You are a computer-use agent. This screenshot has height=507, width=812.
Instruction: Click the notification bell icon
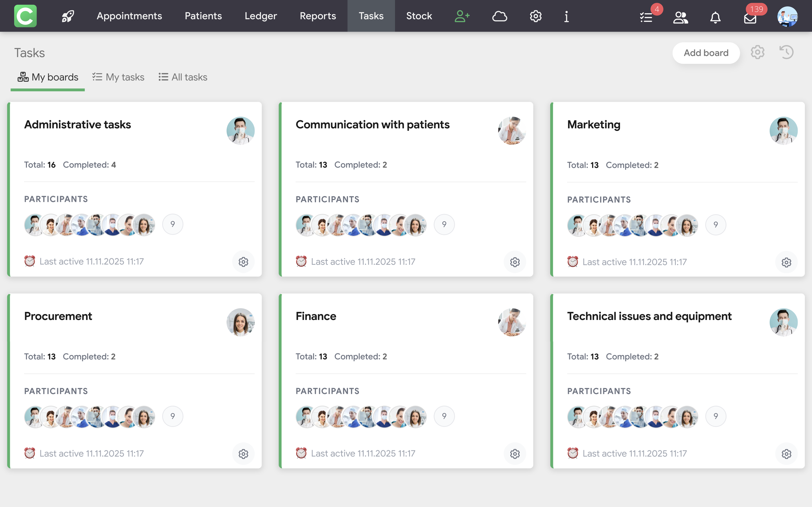pos(715,17)
